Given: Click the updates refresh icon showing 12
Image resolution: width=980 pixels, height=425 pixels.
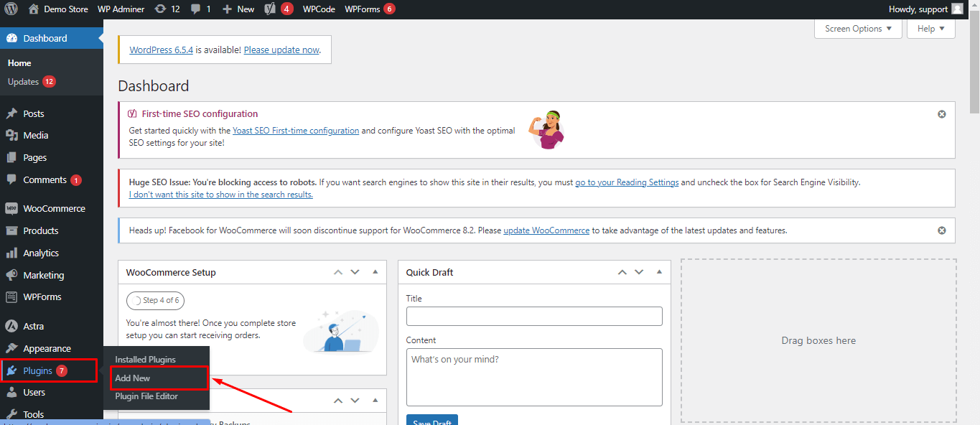Looking at the screenshot, I should click(x=161, y=9).
